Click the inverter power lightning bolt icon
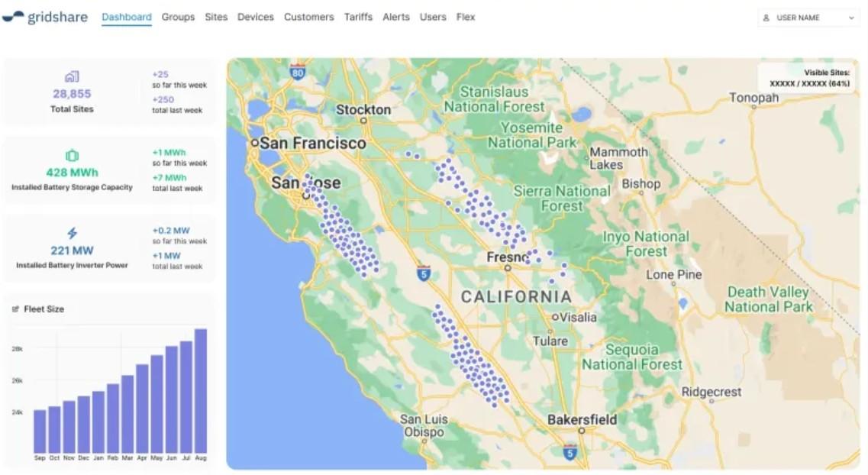Viewport: 868px width, 475px height. 72,233
